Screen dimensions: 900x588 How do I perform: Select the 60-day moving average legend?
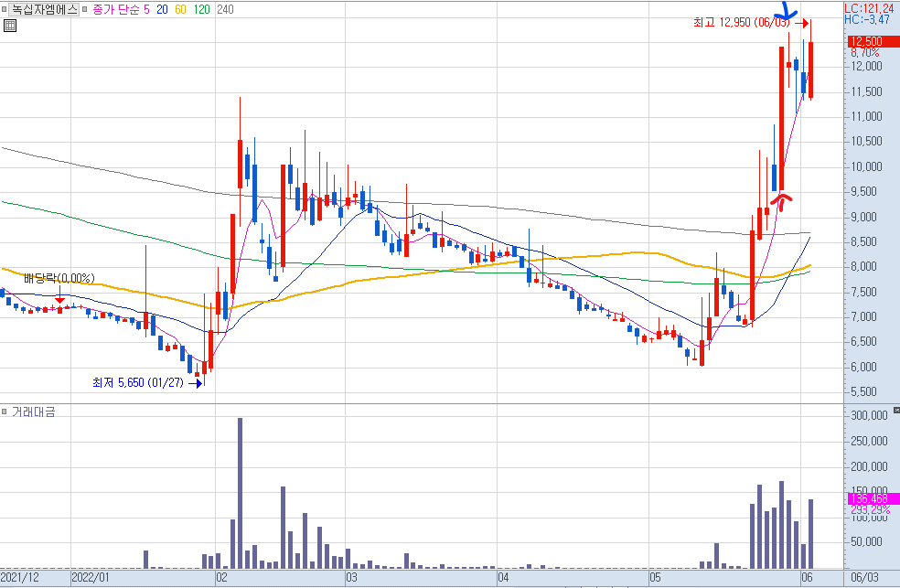(x=180, y=9)
